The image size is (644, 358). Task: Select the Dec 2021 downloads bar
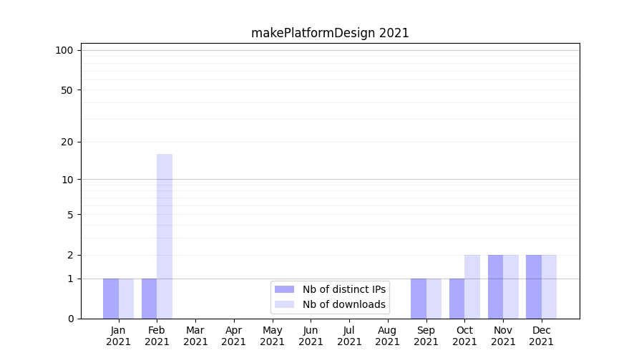549,286
